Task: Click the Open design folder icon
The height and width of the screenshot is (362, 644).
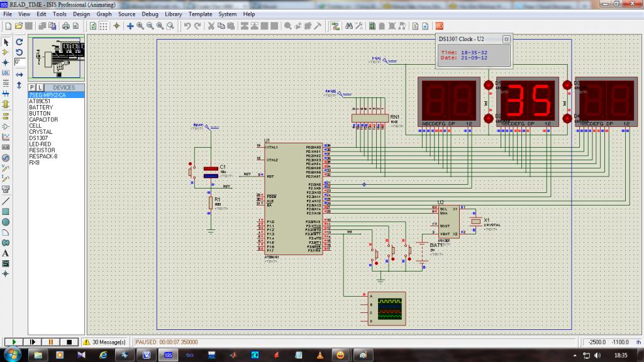Action: (x=19, y=26)
